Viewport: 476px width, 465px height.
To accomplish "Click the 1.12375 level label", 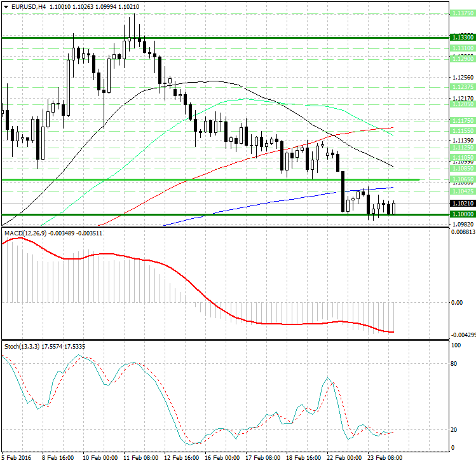I will (463, 87).
